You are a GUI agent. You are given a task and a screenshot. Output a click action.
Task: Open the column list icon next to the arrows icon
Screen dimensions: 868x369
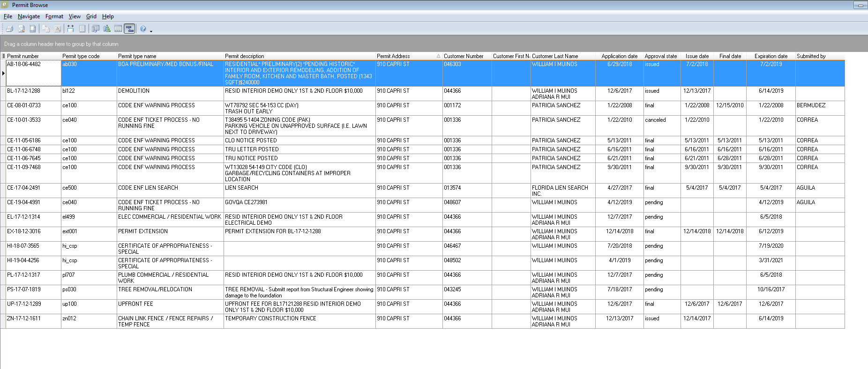(82, 29)
